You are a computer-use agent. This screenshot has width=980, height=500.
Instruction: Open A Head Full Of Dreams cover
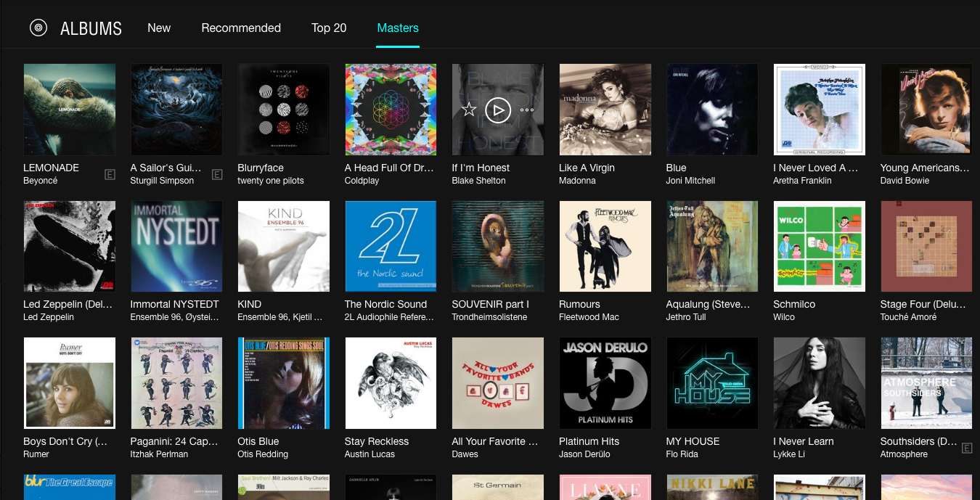coord(391,110)
